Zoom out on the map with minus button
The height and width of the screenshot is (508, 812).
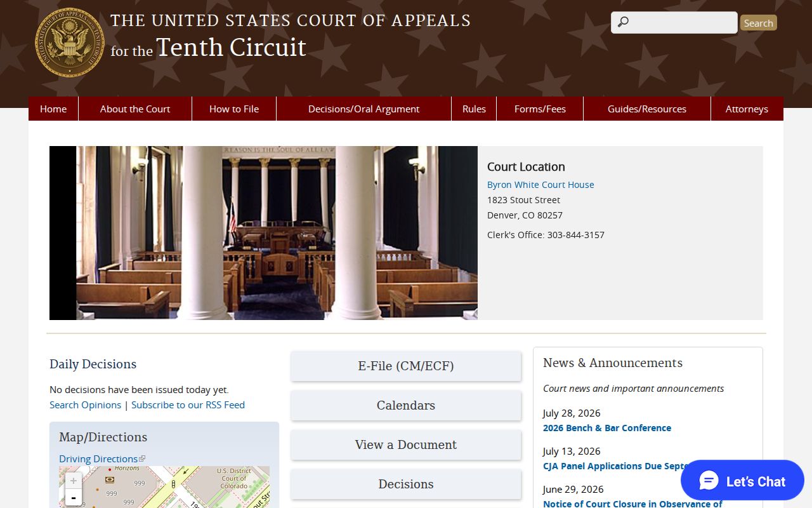pyautogui.click(x=74, y=497)
